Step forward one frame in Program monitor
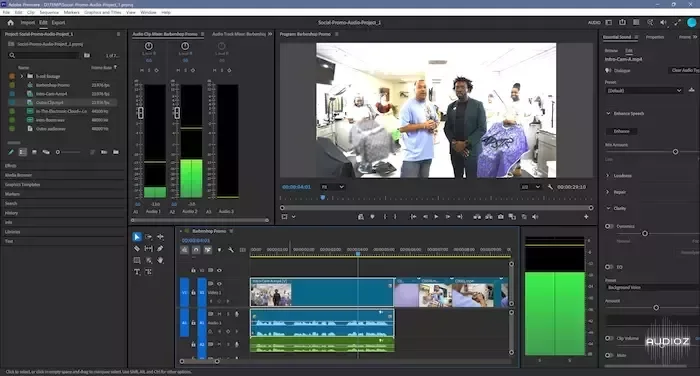The image size is (700, 376). (x=448, y=217)
